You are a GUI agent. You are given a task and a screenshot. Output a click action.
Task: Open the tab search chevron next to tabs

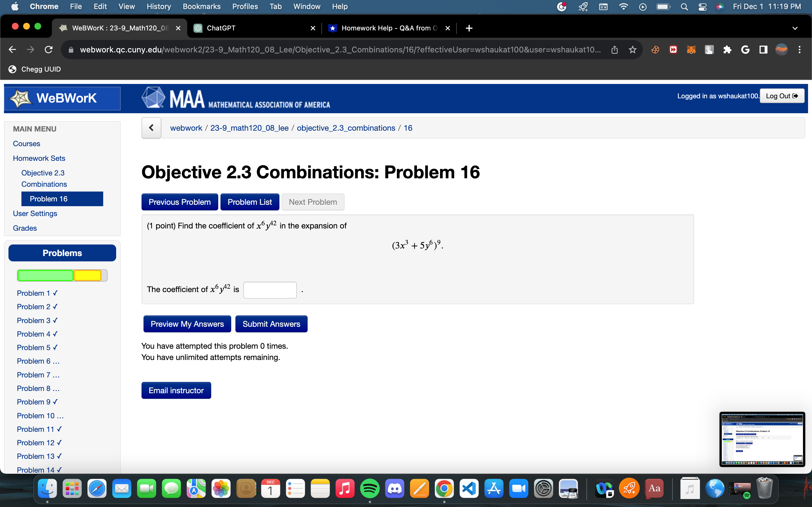pos(795,28)
